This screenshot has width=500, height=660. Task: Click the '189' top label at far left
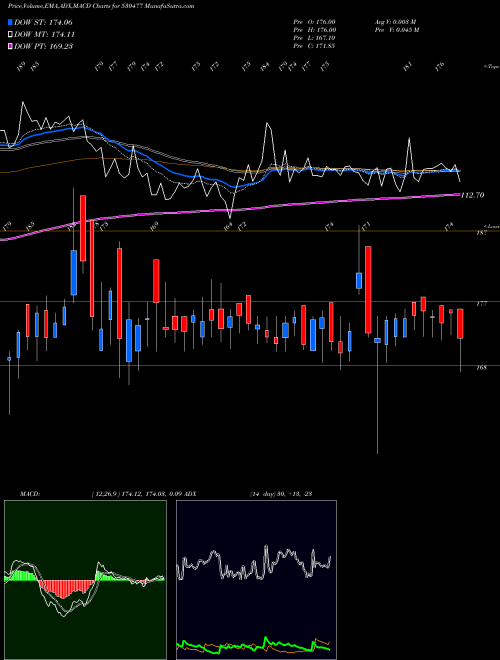[x=21, y=66]
